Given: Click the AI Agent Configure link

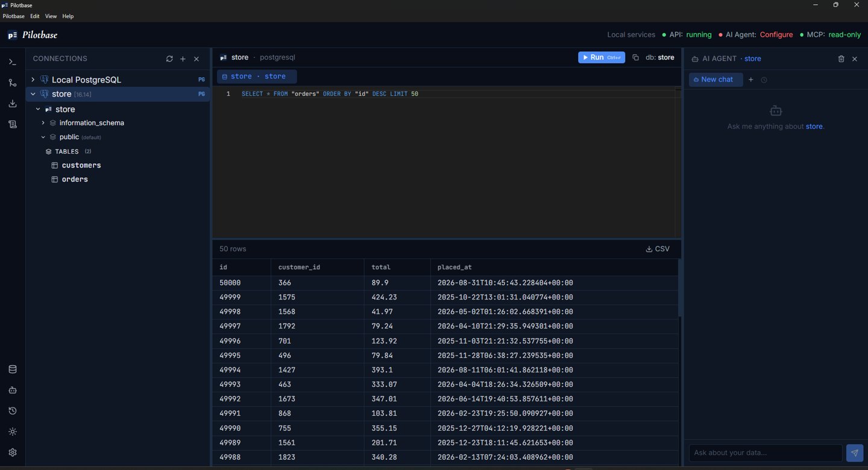Looking at the screenshot, I should 776,35.
